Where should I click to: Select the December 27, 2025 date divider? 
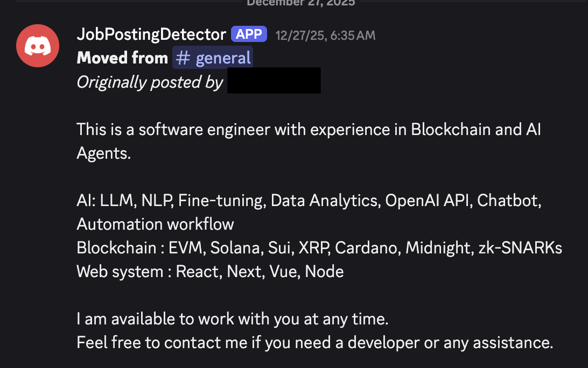(x=300, y=3)
